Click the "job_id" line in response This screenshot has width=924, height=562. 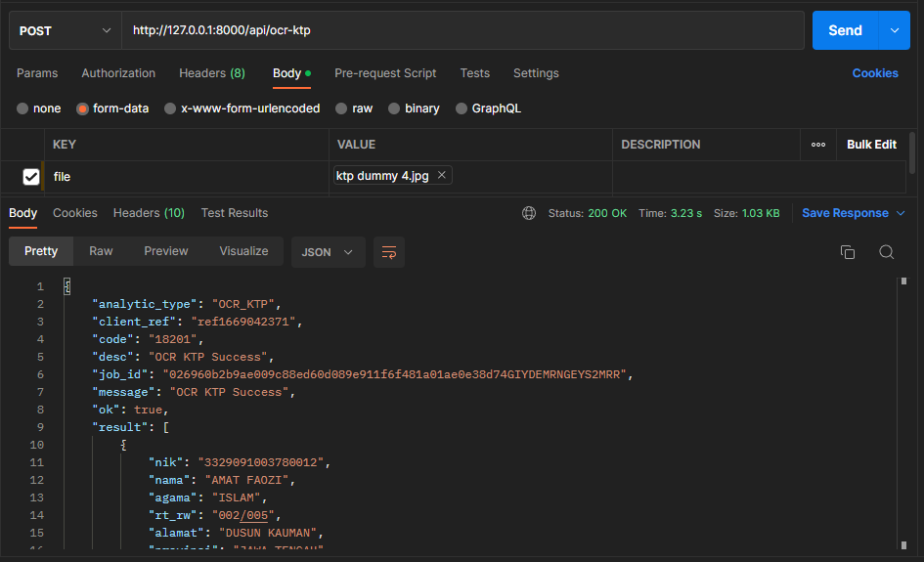coord(363,374)
